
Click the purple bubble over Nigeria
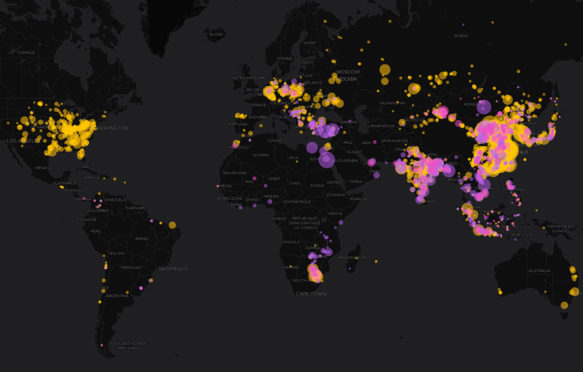point(270,202)
